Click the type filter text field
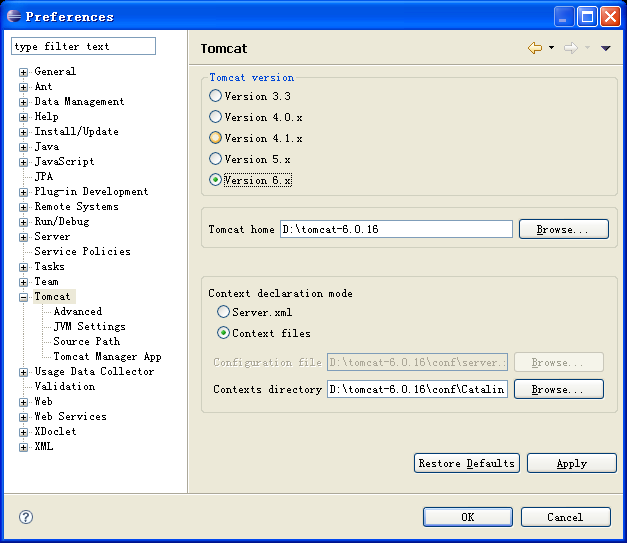This screenshot has width=627, height=543. click(x=84, y=46)
